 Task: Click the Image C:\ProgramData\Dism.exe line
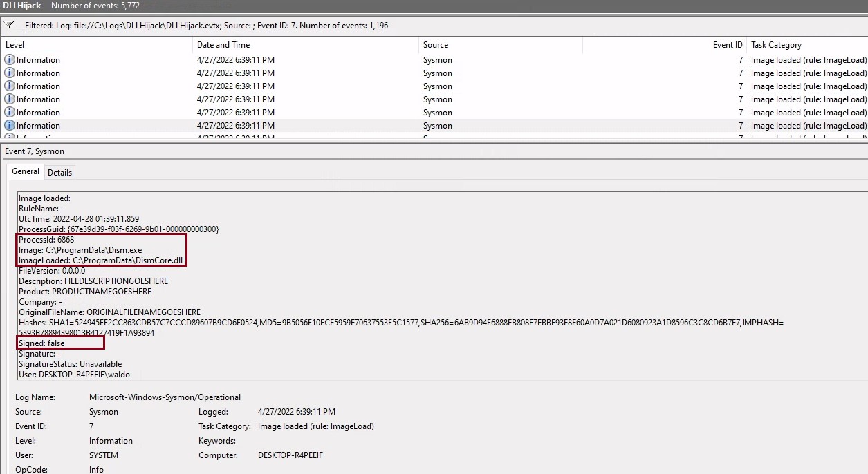coord(80,250)
